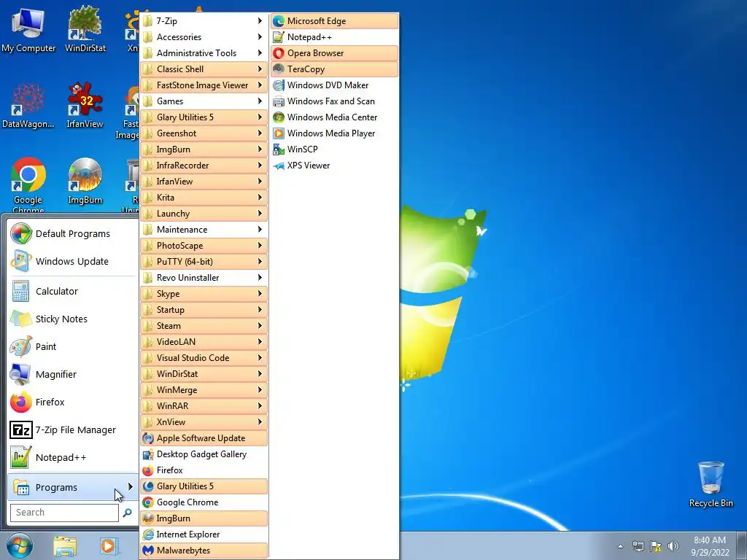The image size is (747, 560).
Task: Open XPS Viewer
Action: [x=334, y=166]
